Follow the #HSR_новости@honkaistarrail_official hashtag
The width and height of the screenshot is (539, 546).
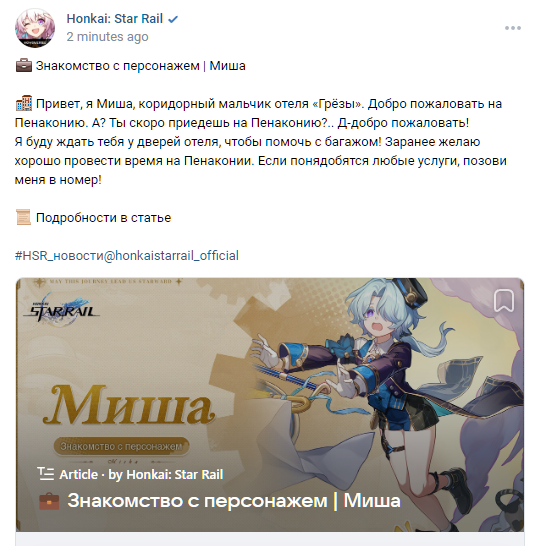[127, 256]
